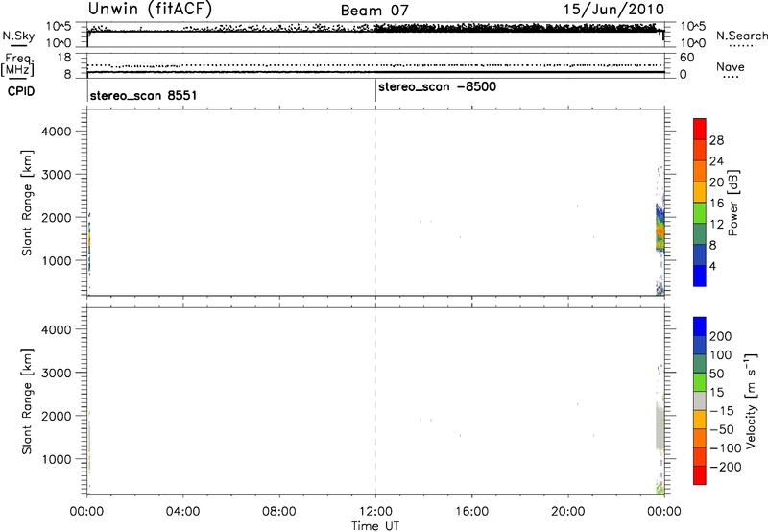Click the '20:00' time tick label
Image resolution: width=768 pixels, height=532 pixels.
click(x=568, y=512)
